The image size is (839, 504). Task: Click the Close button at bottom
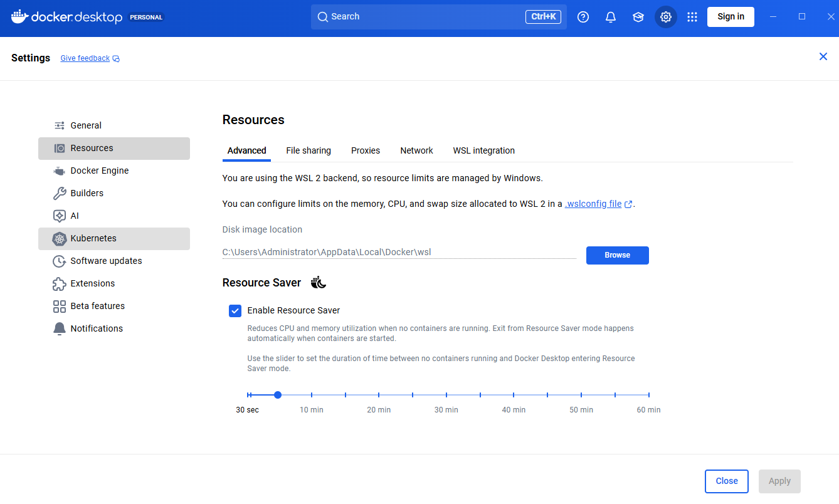point(727,481)
